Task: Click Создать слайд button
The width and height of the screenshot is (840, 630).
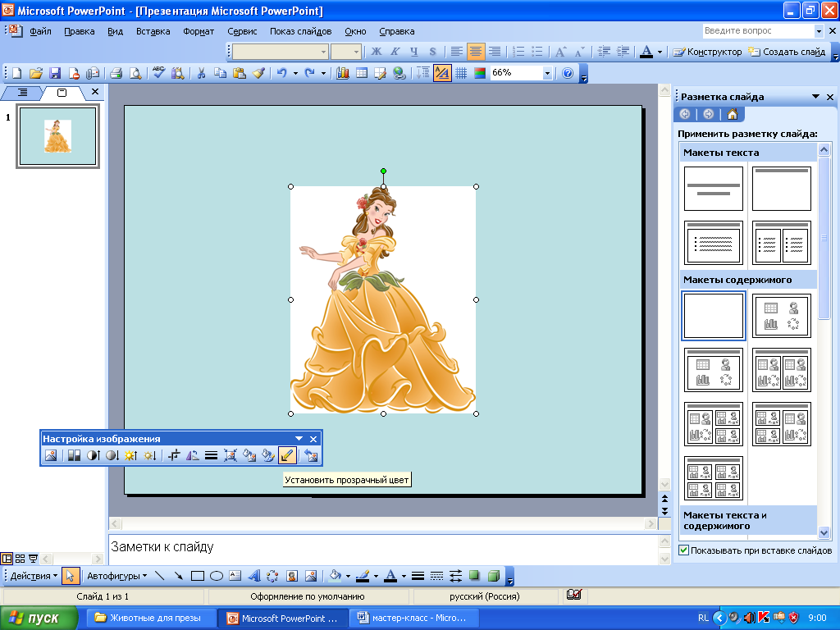Action: coord(787,52)
